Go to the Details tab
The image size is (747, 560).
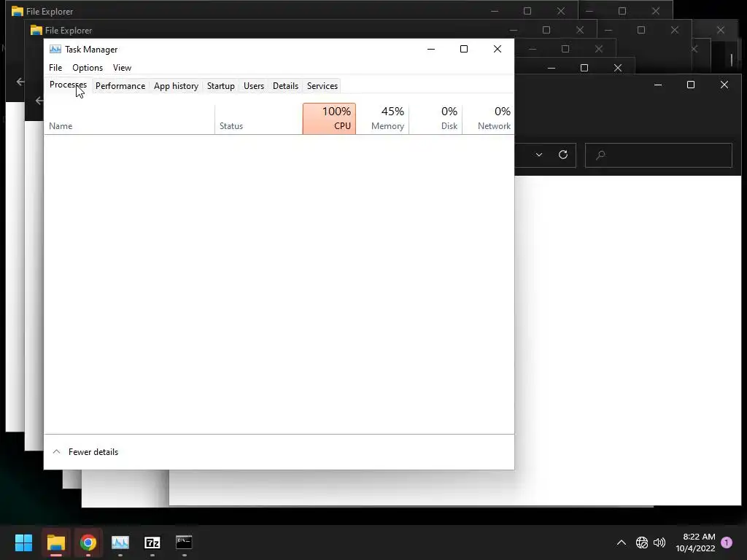point(285,86)
